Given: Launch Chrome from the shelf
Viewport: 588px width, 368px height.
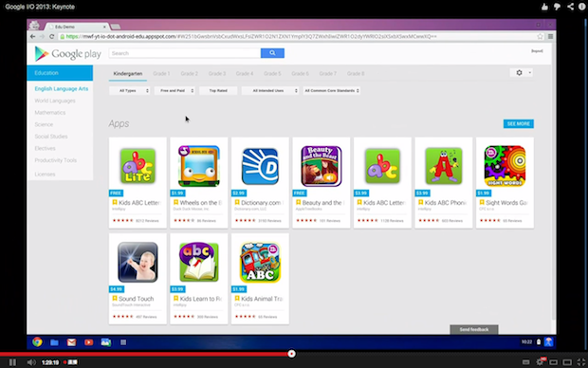Looking at the screenshot, I should click(37, 341).
